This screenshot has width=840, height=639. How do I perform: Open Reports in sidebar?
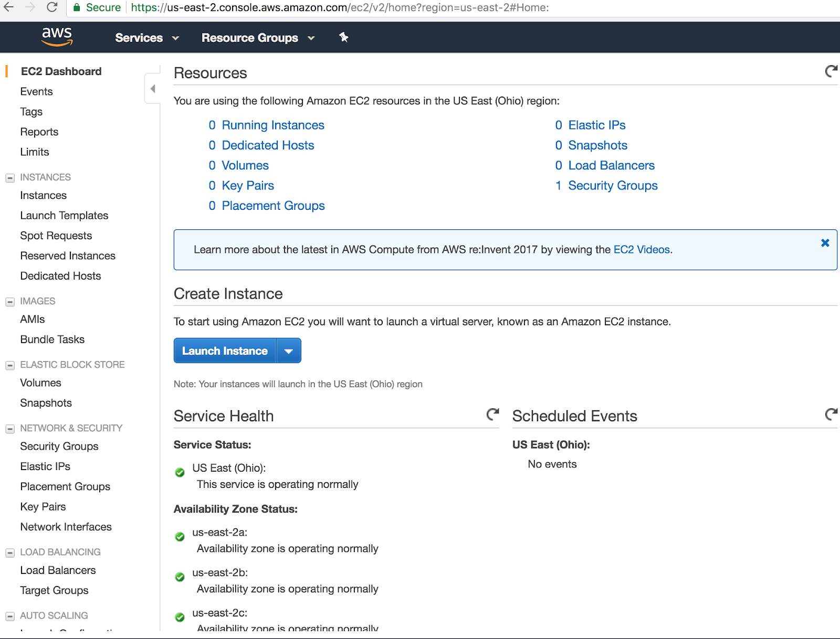[39, 132]
